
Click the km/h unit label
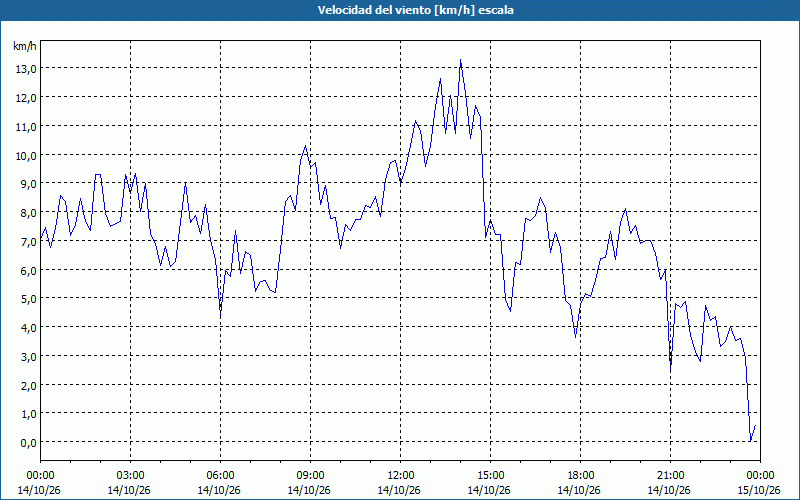pyautogui.click(x=24, y=46)
